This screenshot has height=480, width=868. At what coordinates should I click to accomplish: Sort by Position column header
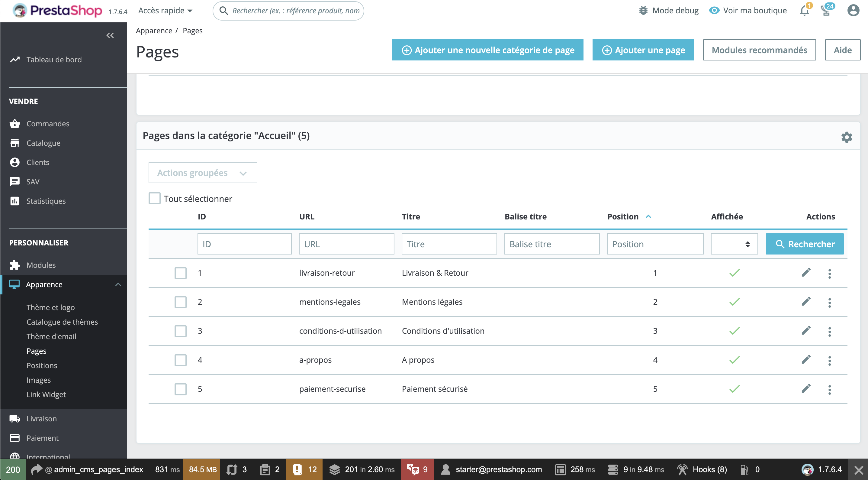point(629,216)
